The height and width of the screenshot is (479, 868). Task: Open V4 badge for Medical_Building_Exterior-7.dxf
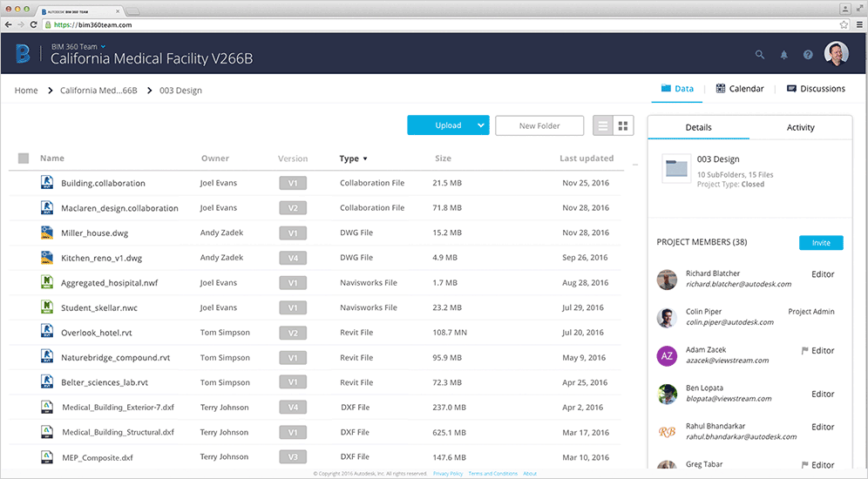(x=293, y=408)
